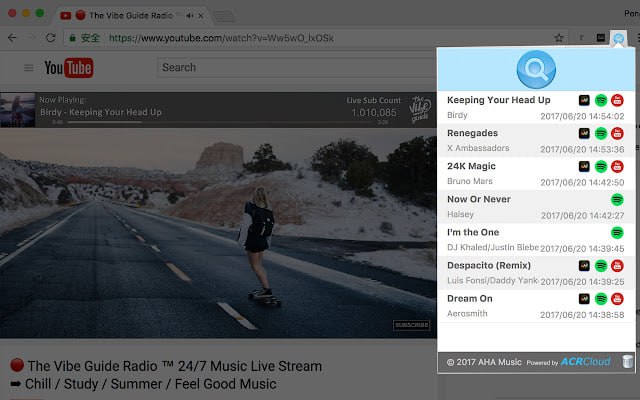Click the YouTube logo

pos(69,68)
